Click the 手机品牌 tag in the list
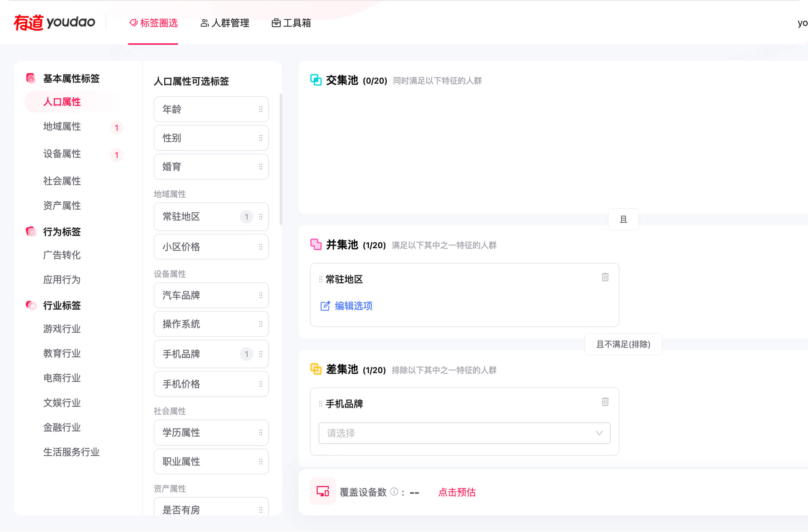Viewport: 808px width, 532px height. 211,354
